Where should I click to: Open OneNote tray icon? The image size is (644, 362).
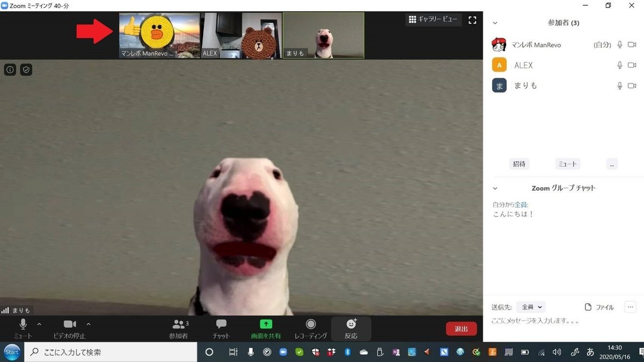(x=396, y=352)
